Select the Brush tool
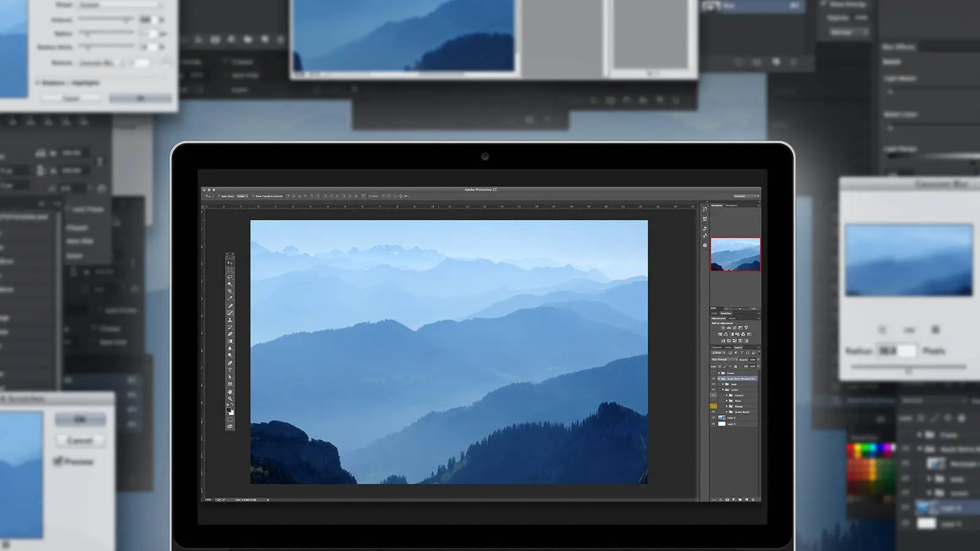980x551 pixels. point(230,312)
